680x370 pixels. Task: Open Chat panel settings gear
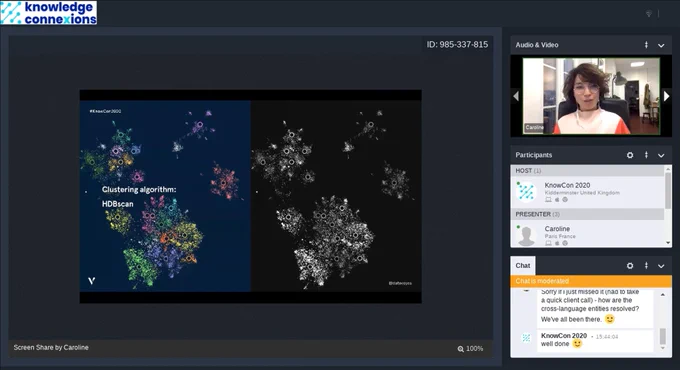coord(630,265)
